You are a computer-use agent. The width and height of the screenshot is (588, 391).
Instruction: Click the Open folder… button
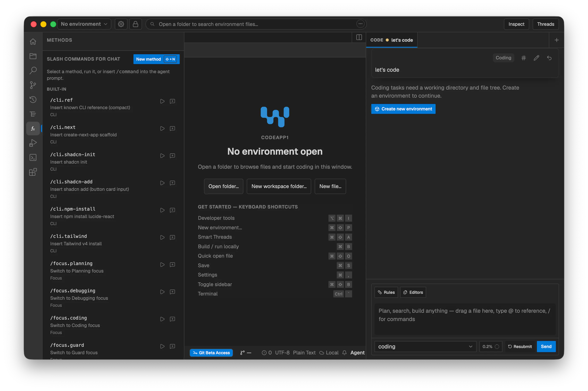click(x=223, y=186)
